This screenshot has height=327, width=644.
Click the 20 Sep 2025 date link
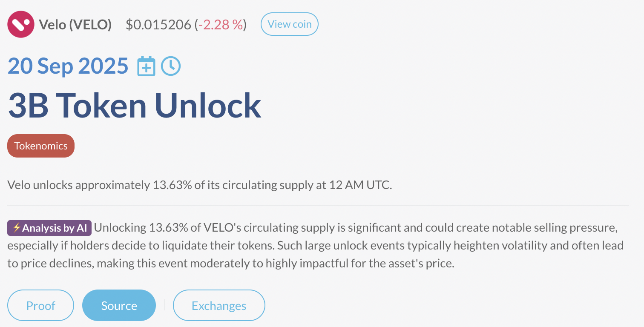pyautogui.click(x=67, y=66)
